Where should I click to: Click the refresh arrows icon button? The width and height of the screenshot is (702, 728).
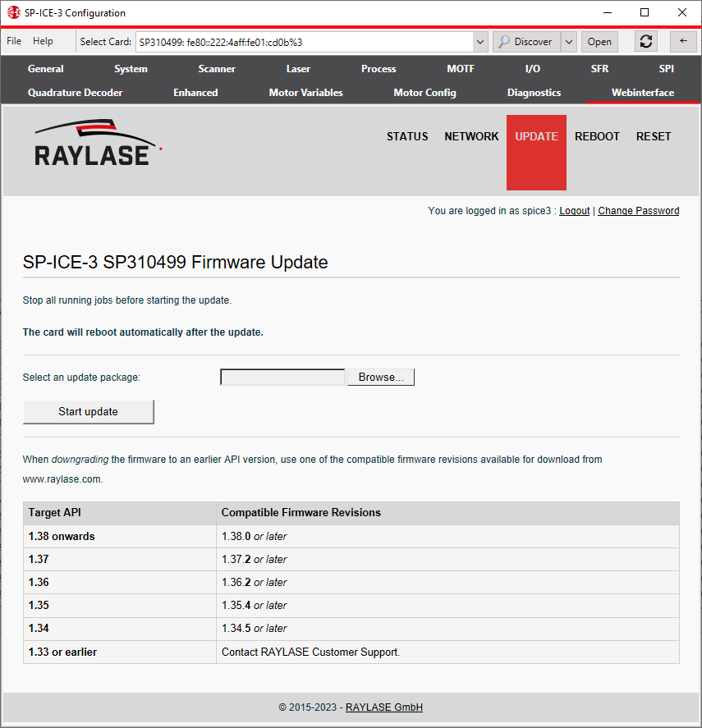[x=646, y=42]
